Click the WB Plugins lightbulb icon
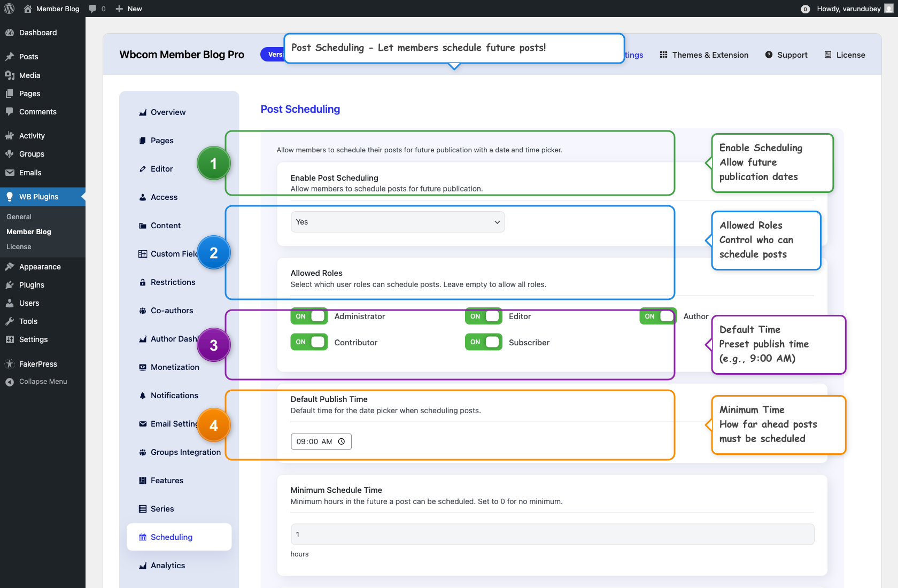 point(10,197)
